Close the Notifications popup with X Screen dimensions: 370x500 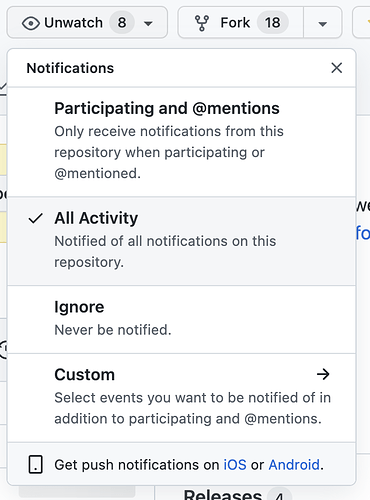click(x=337, y=68)
